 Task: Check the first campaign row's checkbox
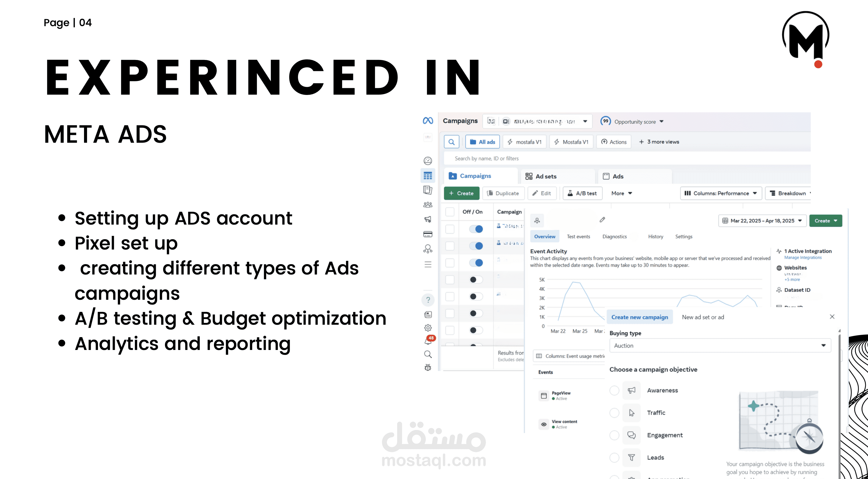point(450,229)
